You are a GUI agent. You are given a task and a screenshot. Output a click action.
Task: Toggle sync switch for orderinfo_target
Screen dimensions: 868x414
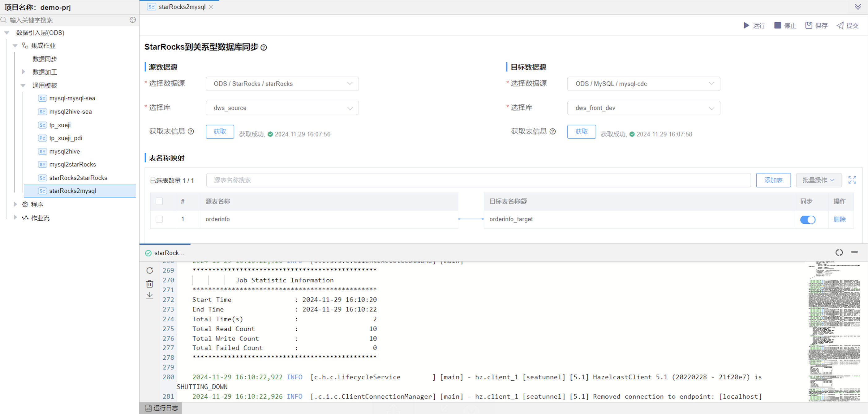[807, 219]
